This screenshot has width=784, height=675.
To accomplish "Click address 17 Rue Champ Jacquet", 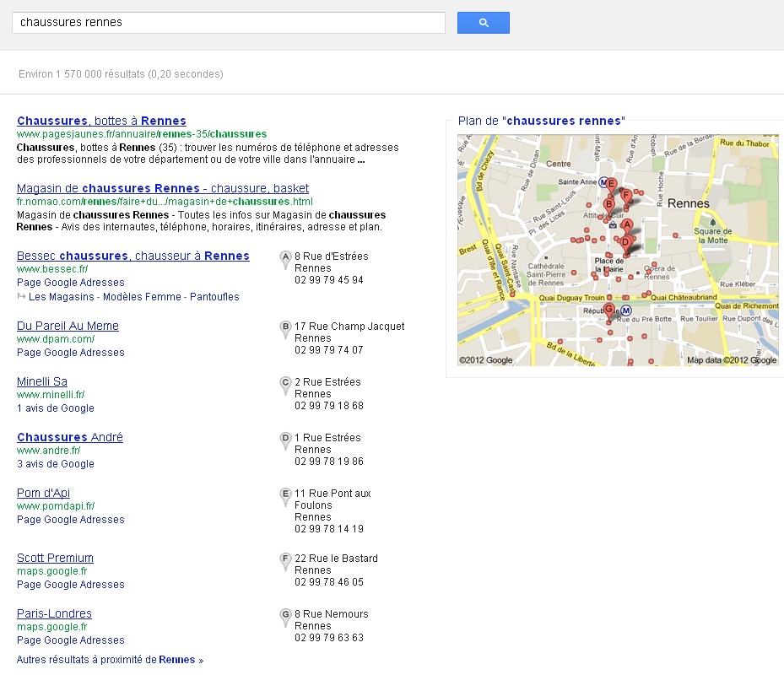I will (349, 326).
